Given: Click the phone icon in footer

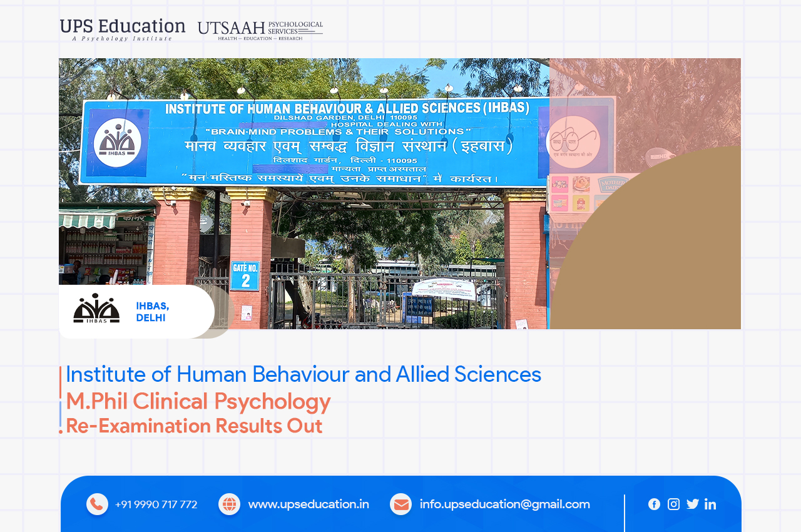Looking at the screenshot, I should point(97,504).
